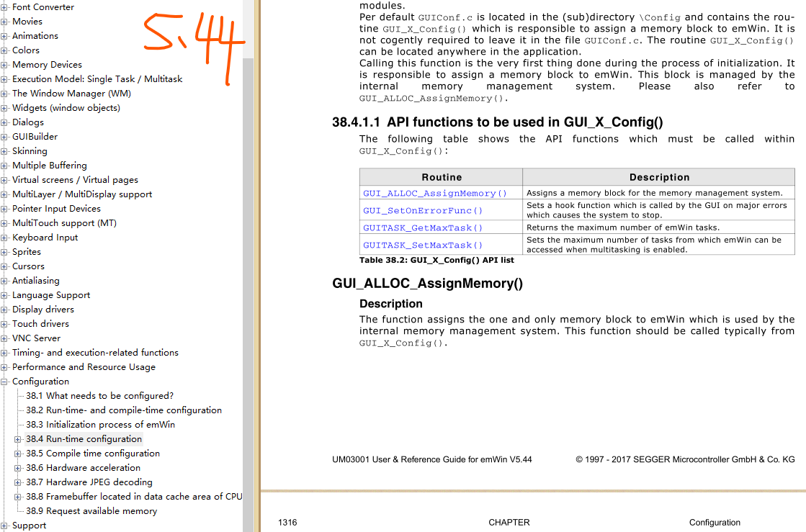The height and width of the screenshot is (532, 806).
Task: Select Pointer Input Devices bookmark
Action: coord(57,209)
